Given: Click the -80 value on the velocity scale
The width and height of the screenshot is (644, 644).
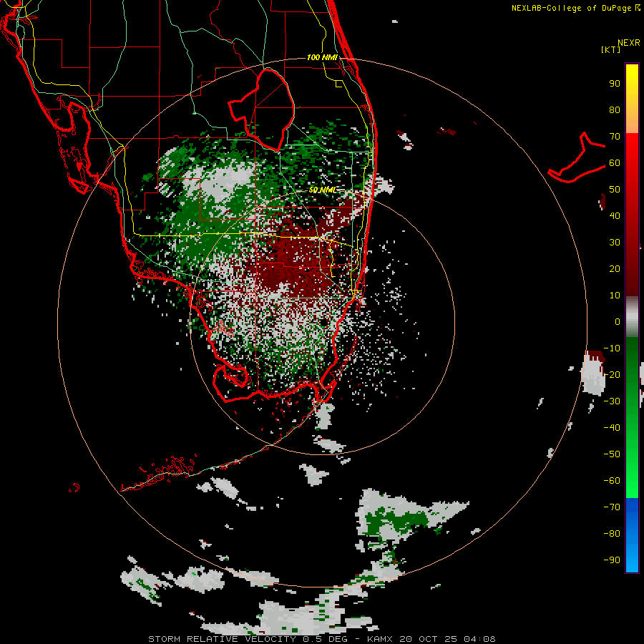Looking at the screenshot, I should [612, 534].
